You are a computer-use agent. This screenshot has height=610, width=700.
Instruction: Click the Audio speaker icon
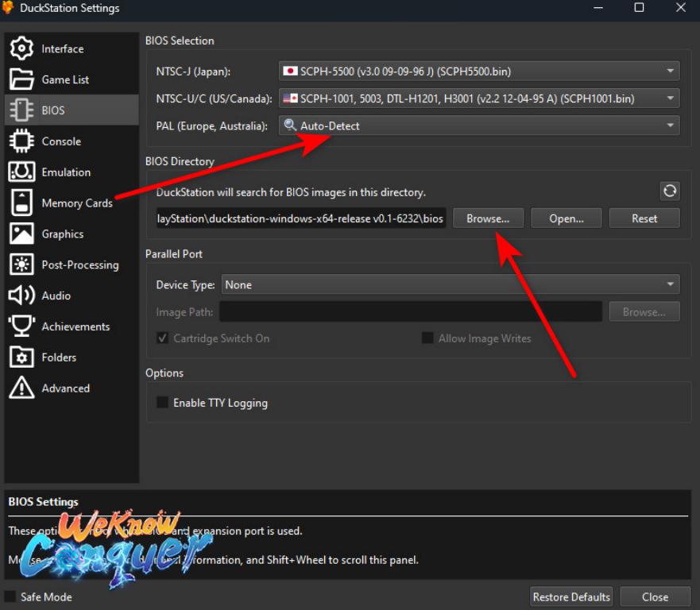point(21,295)
